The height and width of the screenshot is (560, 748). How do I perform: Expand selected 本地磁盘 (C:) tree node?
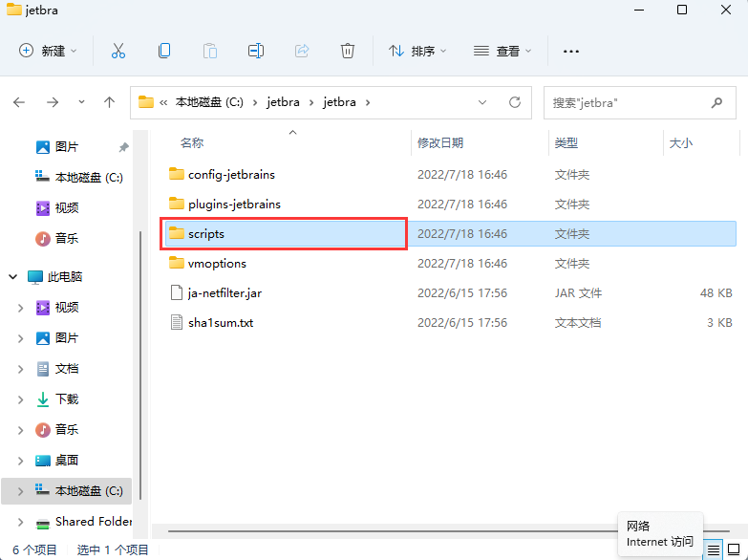(x=20, y=491)
